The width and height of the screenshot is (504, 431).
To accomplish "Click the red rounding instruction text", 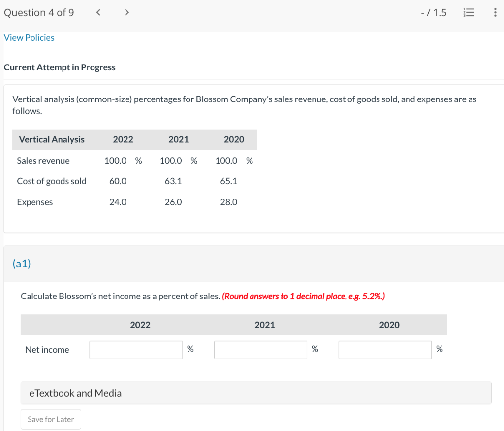I will (x=303, y=296).
